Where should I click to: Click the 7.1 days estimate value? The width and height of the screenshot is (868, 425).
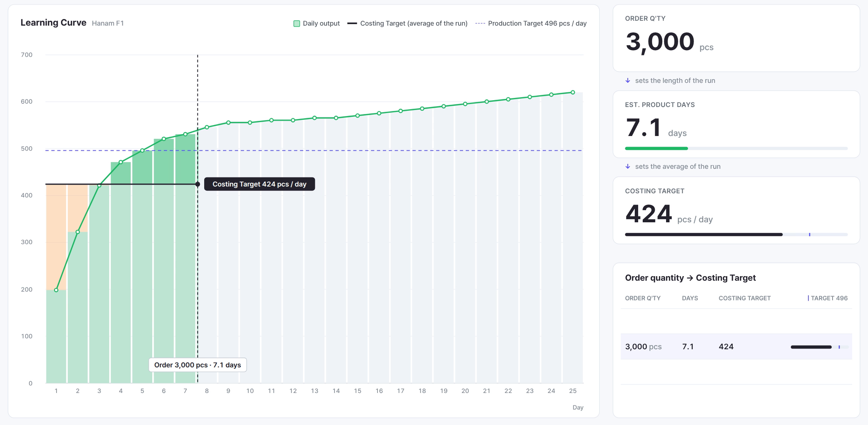tap(643, 127)
